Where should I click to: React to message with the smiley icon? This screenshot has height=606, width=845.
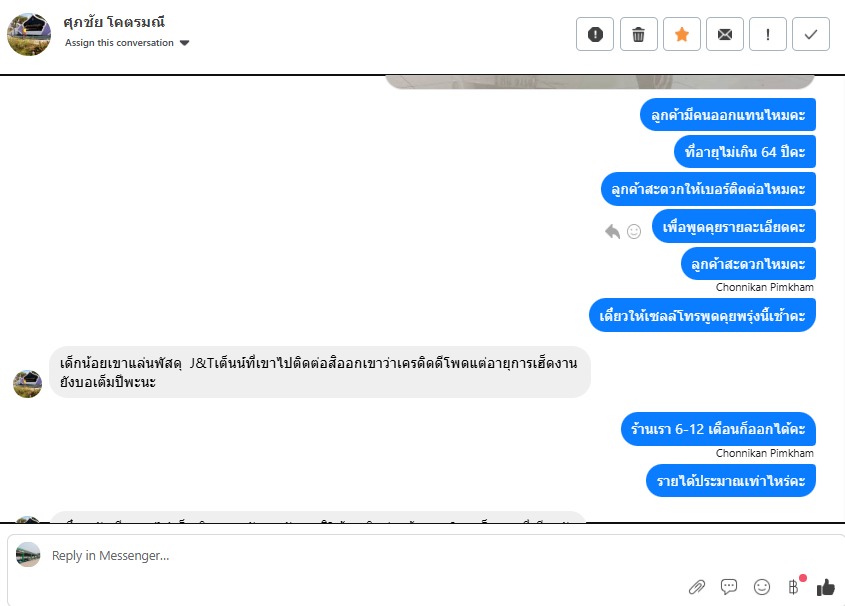pos(634,232)
